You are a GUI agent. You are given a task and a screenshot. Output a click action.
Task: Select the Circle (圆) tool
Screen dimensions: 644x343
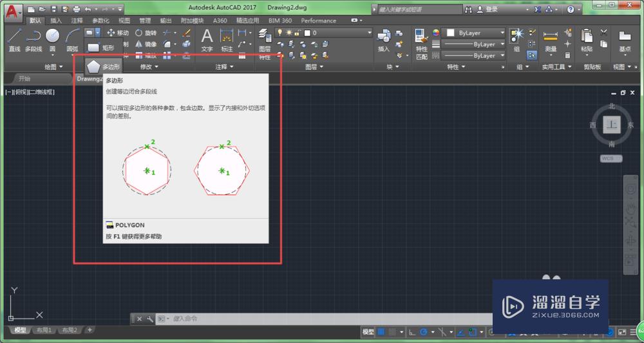[x=53, y=40]
